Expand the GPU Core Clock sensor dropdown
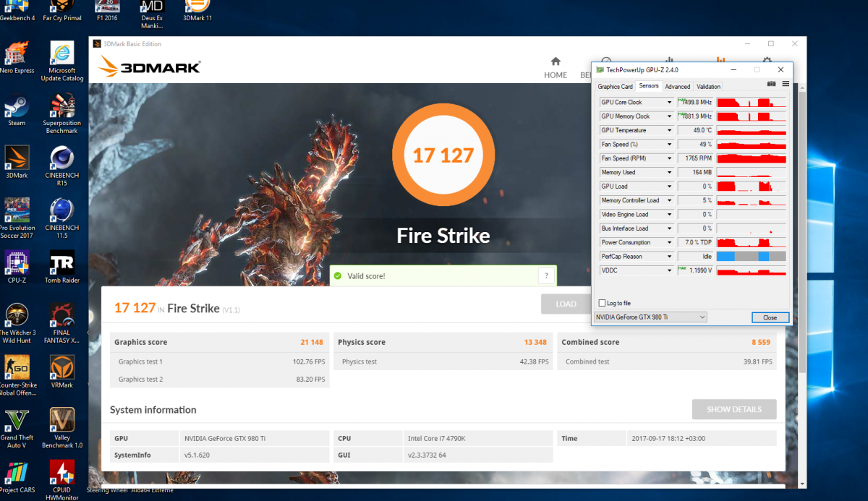The height and width of the screenshot is (501, 868). point(670,102)
